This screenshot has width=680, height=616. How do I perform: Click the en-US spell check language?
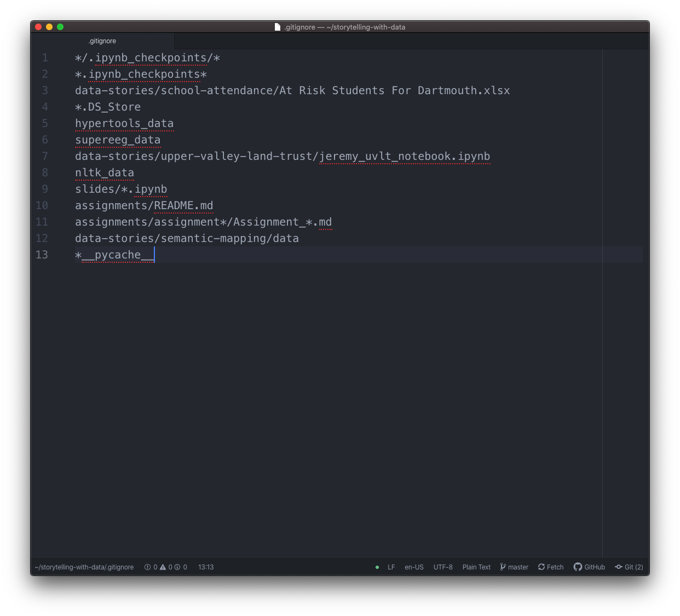coord(414,567)
